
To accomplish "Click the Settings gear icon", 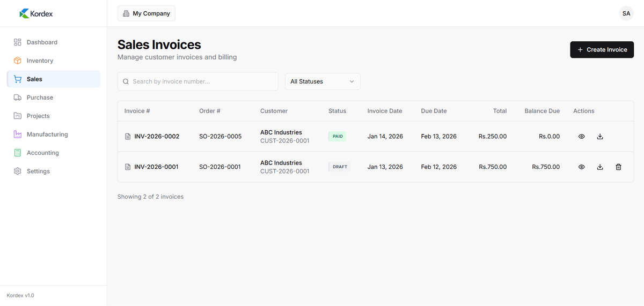I will [18, 171].
